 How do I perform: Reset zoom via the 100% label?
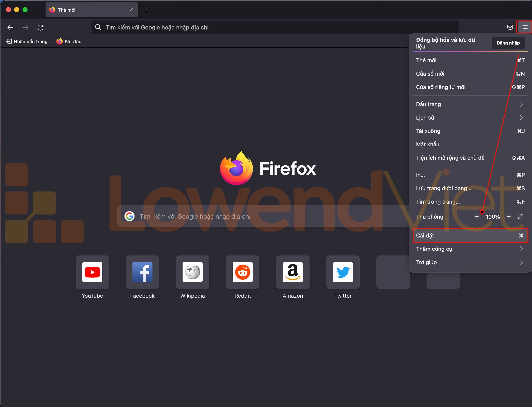(x=493, y=217)
